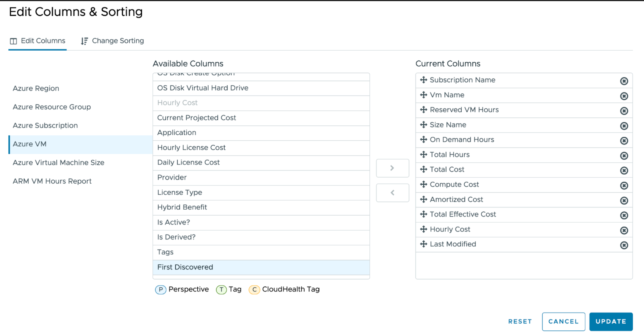Reset columns to default
The image size is (644, 335).
tap(520, 321)
